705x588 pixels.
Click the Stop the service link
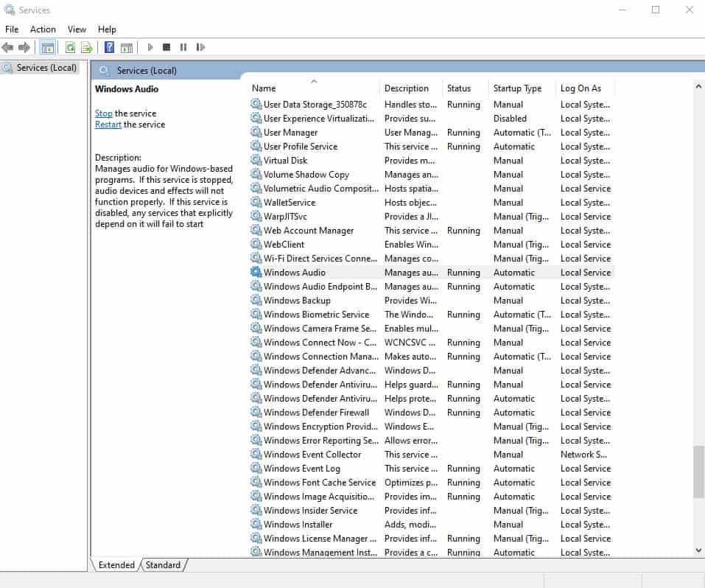click(103, 113)
